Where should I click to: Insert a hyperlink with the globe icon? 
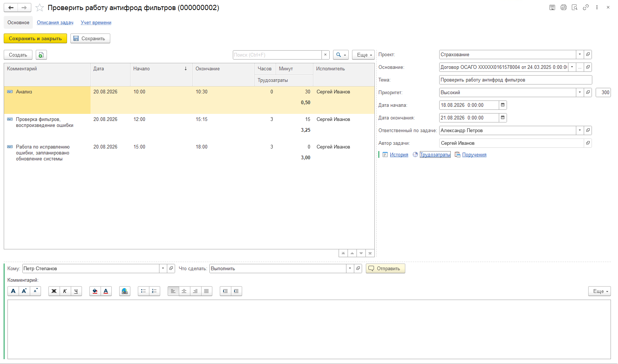pyautogui.click(x=125, y=291)
